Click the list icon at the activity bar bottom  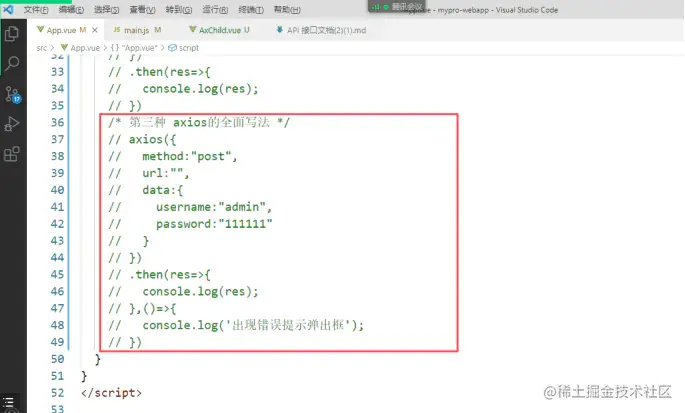(8, 403)
